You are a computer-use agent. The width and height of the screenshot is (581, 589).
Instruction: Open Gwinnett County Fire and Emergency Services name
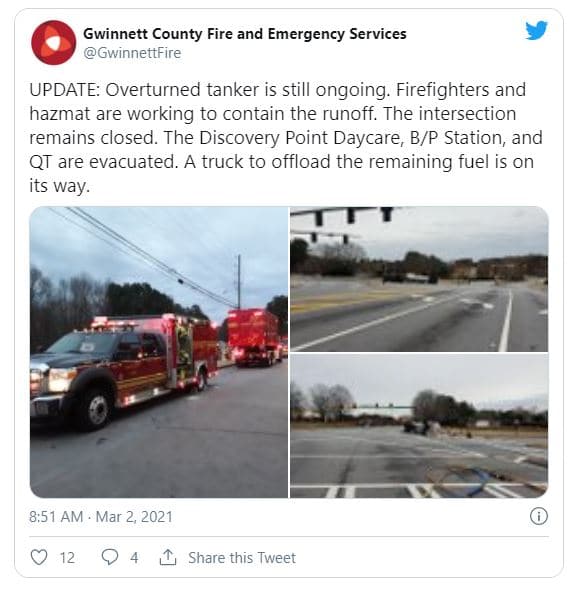click(x=244, y=33)
